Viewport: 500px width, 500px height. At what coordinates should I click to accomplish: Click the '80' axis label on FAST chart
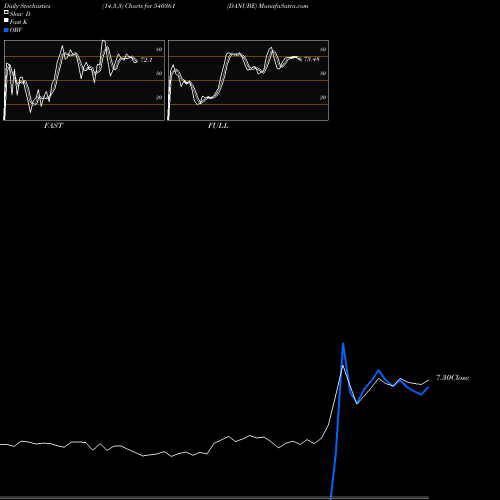(159, 49)
